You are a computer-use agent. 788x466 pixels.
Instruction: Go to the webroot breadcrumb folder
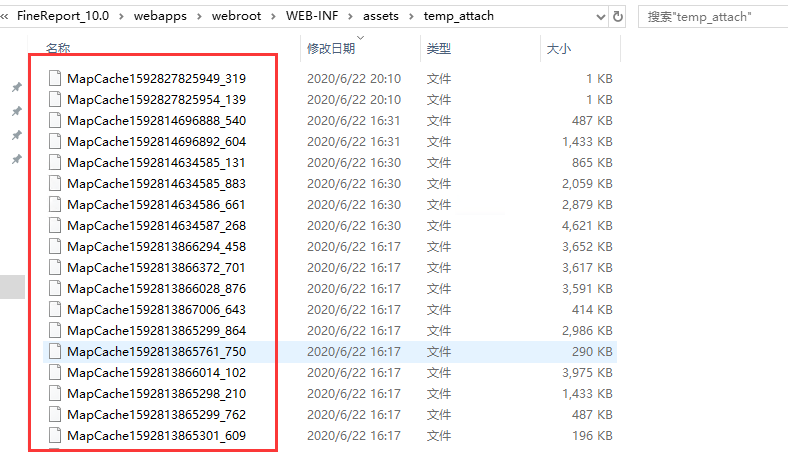tap(236, 16)
